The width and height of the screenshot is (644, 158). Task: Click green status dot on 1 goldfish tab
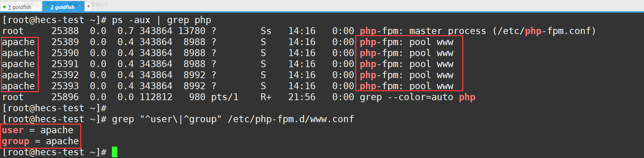click(4, 7)
